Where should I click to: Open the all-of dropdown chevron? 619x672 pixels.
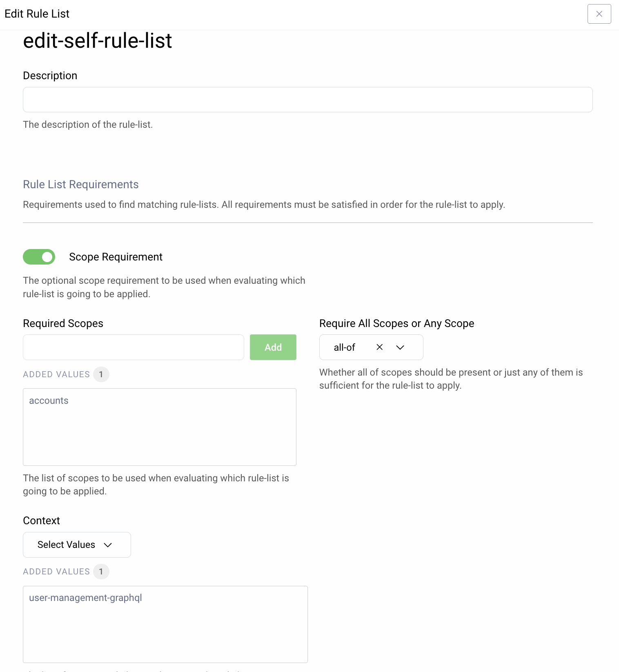pyautogui.click(x=400, y=347)
